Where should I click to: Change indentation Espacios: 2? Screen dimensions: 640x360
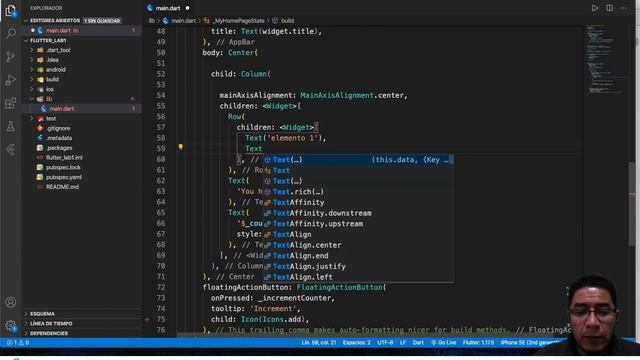pos(357,342)
